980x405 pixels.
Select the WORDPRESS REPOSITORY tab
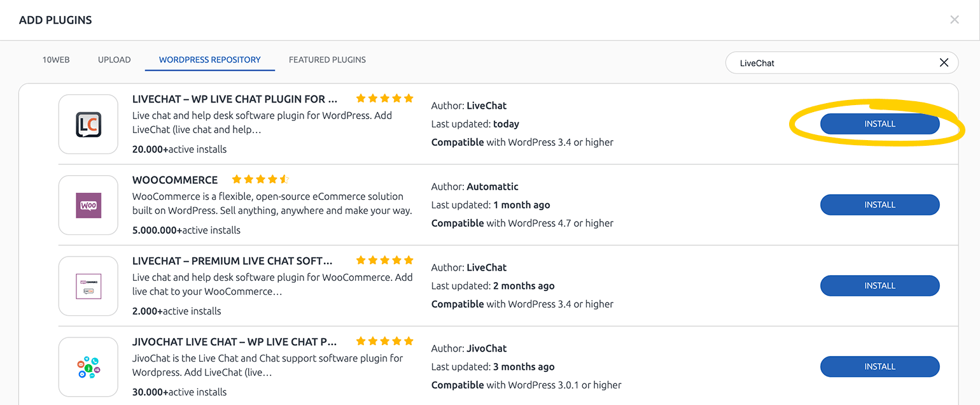209,59
